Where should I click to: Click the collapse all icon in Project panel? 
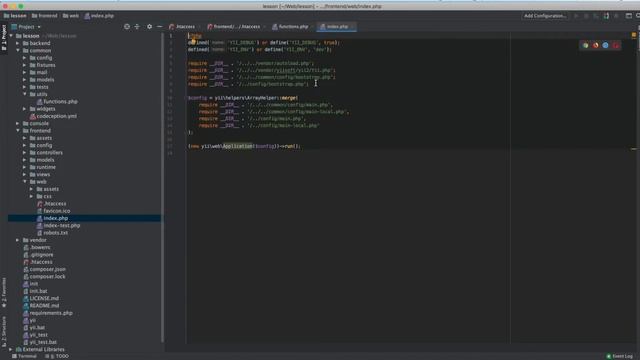(137, 27)
